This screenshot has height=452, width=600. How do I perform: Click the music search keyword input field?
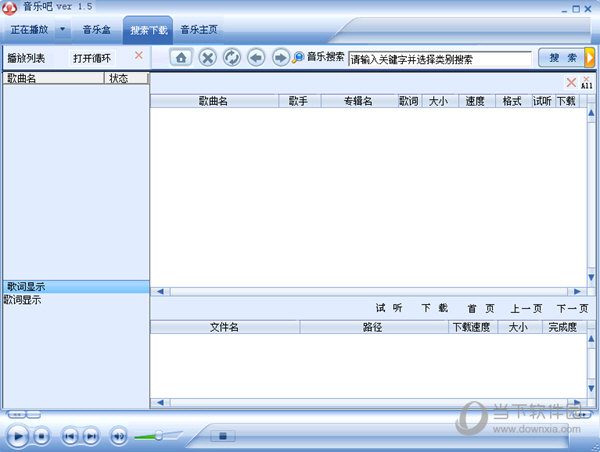coord(440,59)
